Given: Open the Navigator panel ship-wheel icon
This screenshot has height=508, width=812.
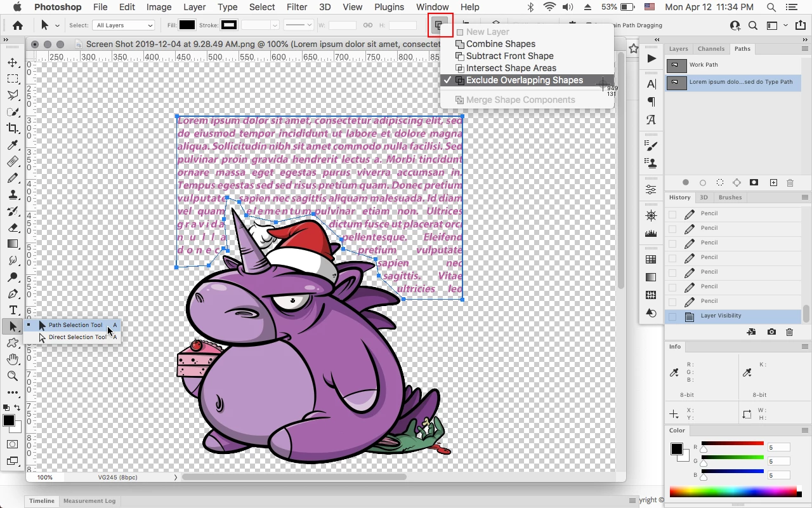Looking at the screenshot, I should pos(651,216).
